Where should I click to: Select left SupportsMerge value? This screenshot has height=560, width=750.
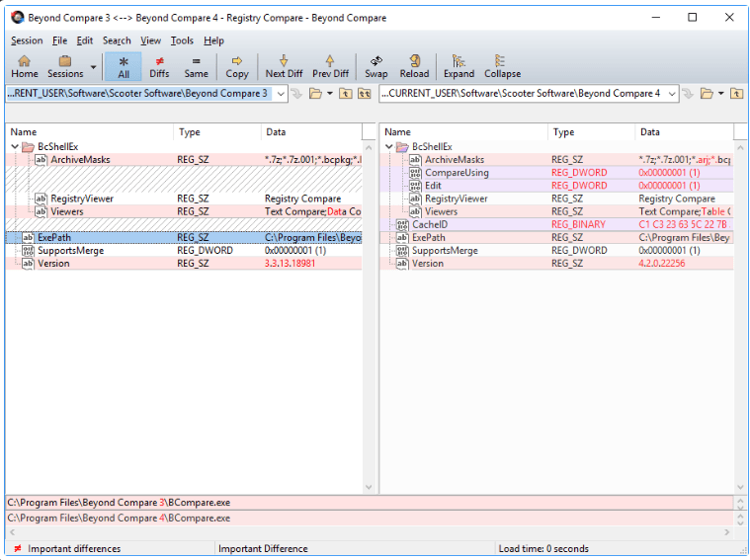pos(184,250)
